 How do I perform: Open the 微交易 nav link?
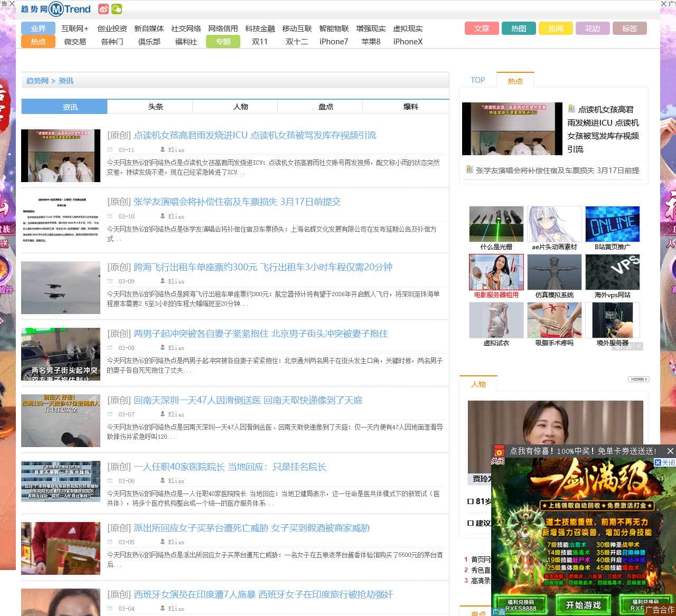click(75, 42)
